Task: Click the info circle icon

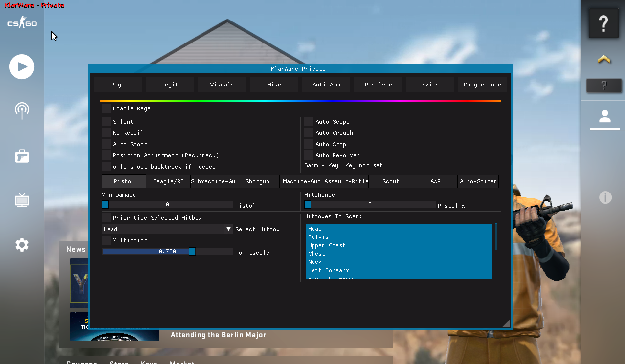Action: click(x=605, y=197)
